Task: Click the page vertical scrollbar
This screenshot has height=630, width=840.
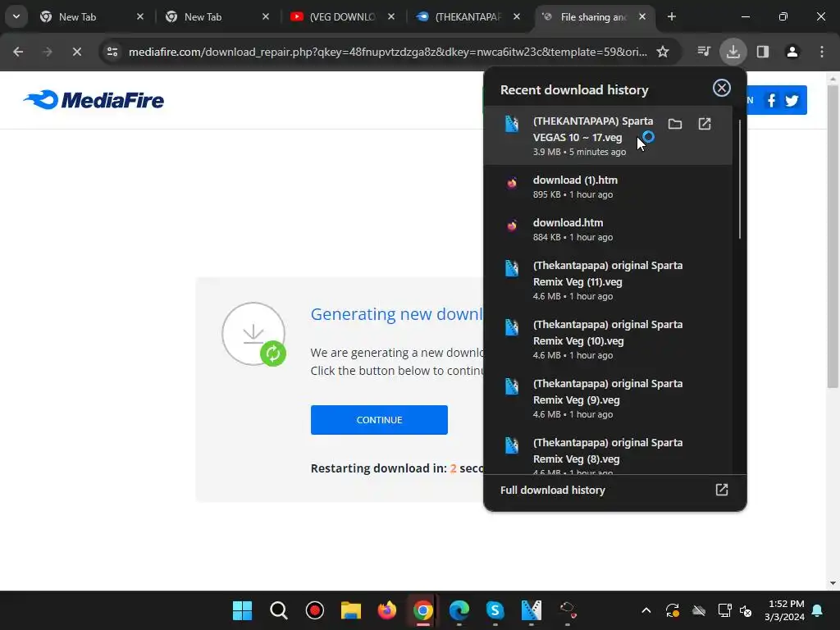Action: [833, 235]
